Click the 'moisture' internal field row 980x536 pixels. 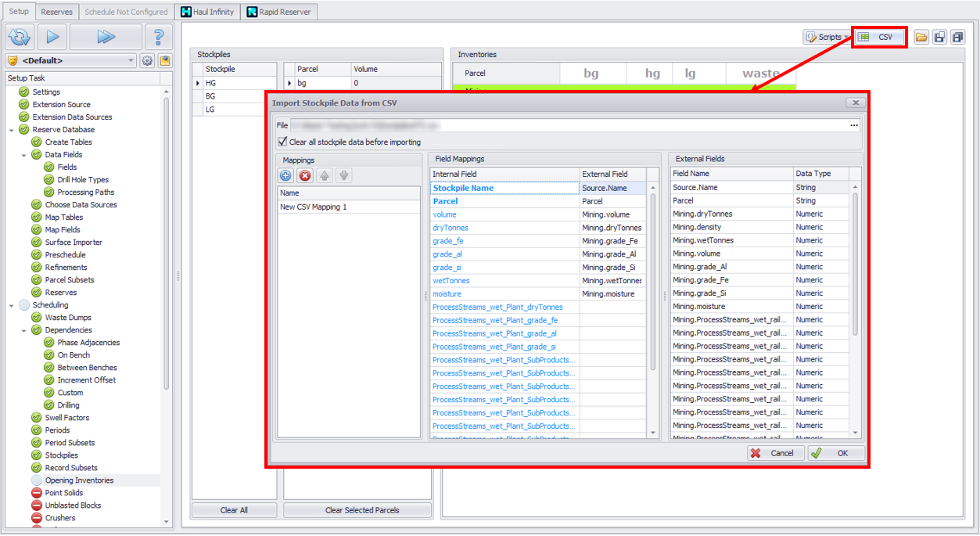tap(505, 294)
